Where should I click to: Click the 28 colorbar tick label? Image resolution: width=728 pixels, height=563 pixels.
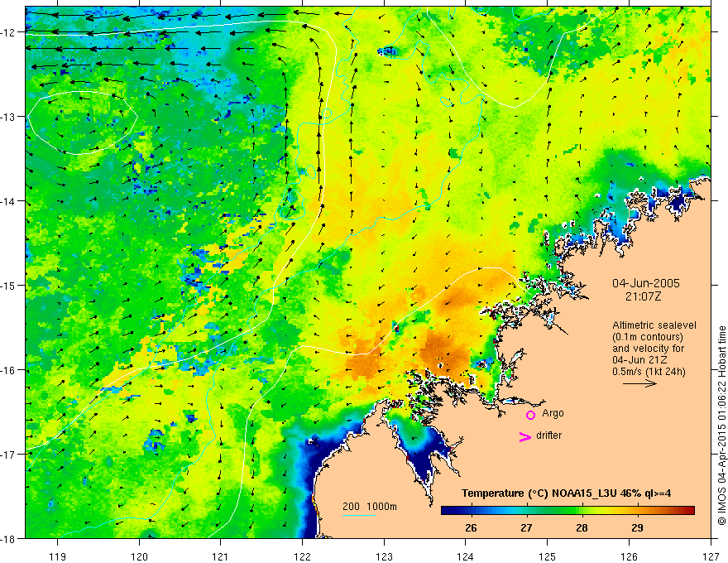pos(582,527)
